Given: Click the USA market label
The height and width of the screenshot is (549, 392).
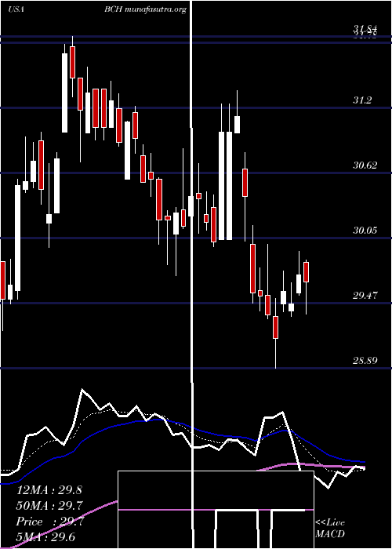Looking at the screenshot, I should [x=16, y=9].
